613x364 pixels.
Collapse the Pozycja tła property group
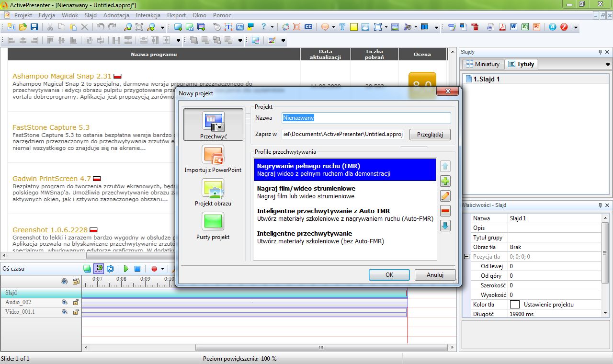(466, 257)
